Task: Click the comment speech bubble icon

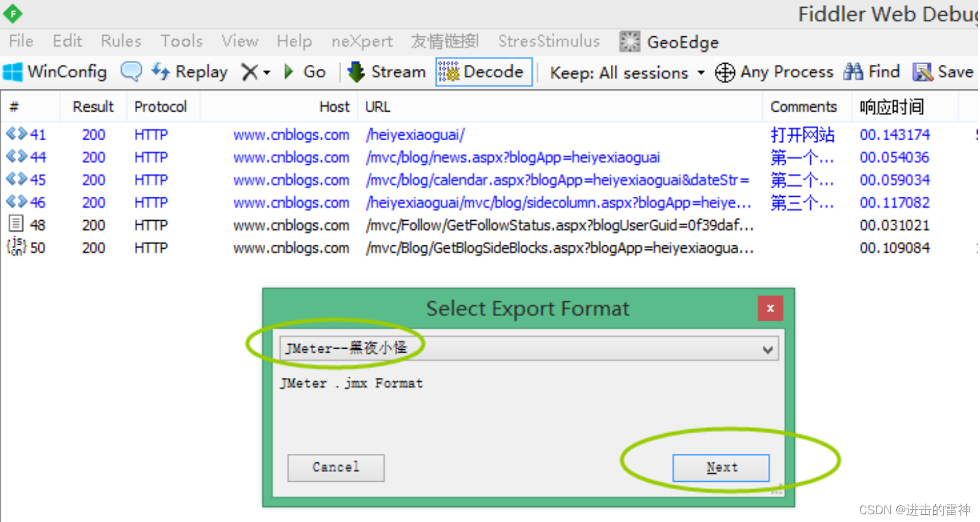Action: pos(131,71)
